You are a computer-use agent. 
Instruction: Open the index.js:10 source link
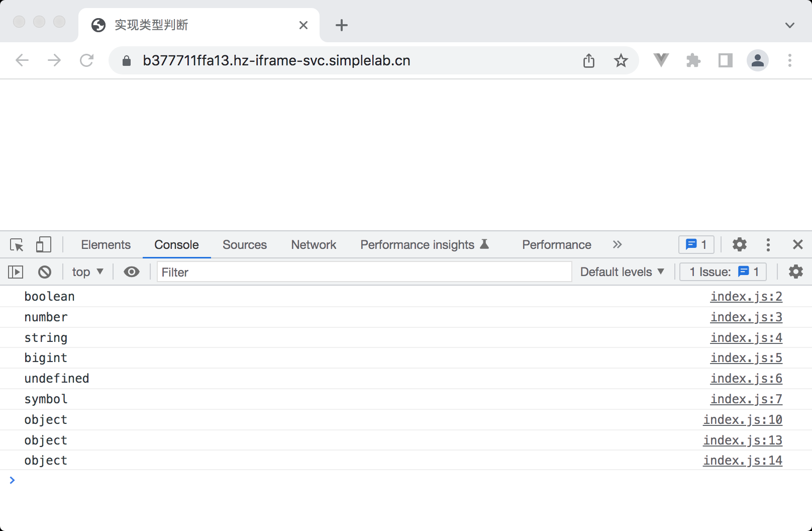pyautogui.click(x=742, y=419)
